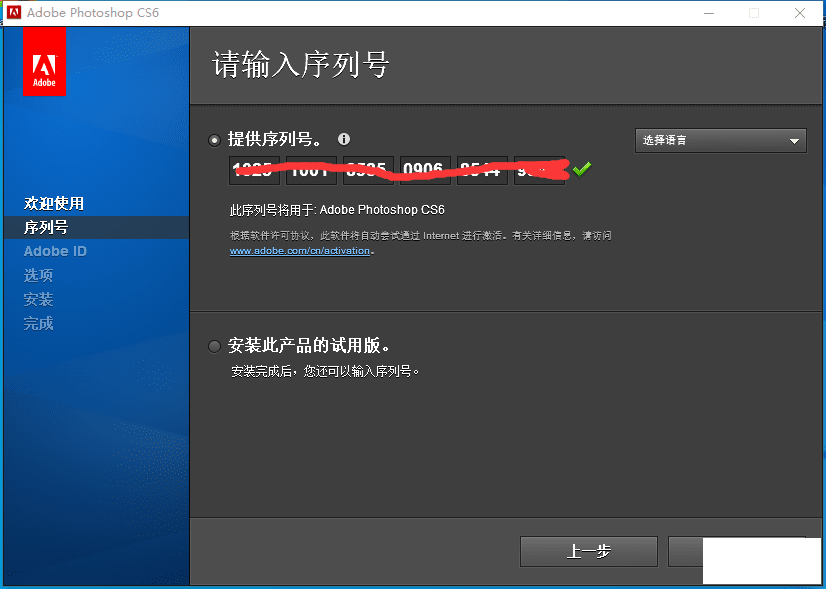Screen dimensions: 826x589
Task: Click the Adobe title bar app icon
Action: click(x=14, y=13)
